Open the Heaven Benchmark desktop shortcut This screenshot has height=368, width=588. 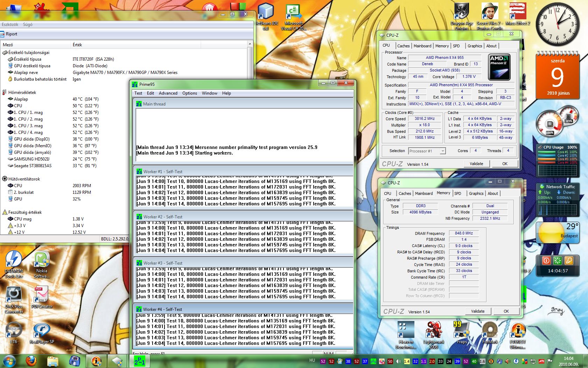[x=406, y=335]
